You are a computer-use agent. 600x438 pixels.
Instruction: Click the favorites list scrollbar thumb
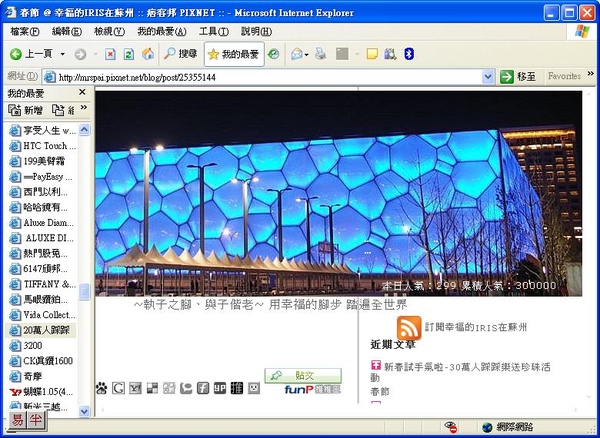[84, 292]
